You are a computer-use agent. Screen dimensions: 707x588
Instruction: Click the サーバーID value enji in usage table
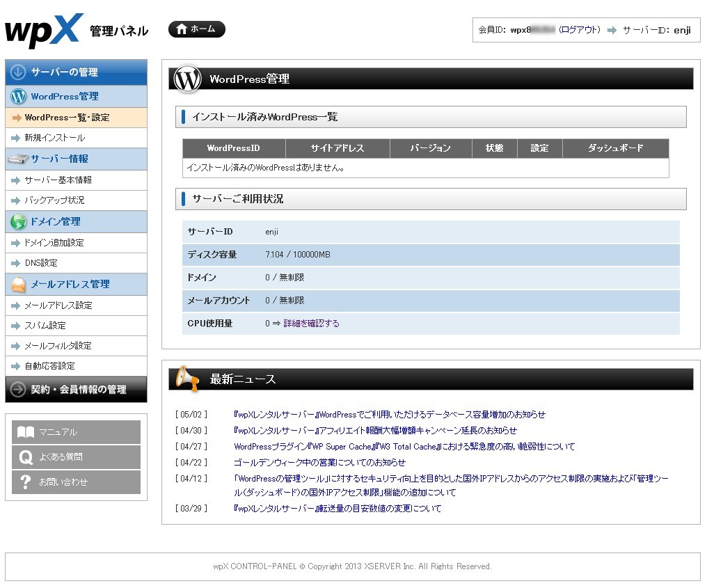[271, 232]
